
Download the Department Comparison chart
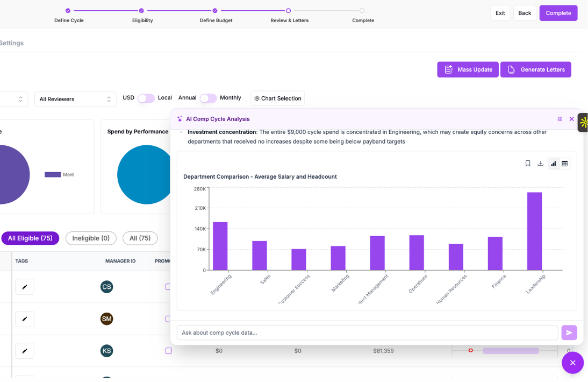coord(541,164)
